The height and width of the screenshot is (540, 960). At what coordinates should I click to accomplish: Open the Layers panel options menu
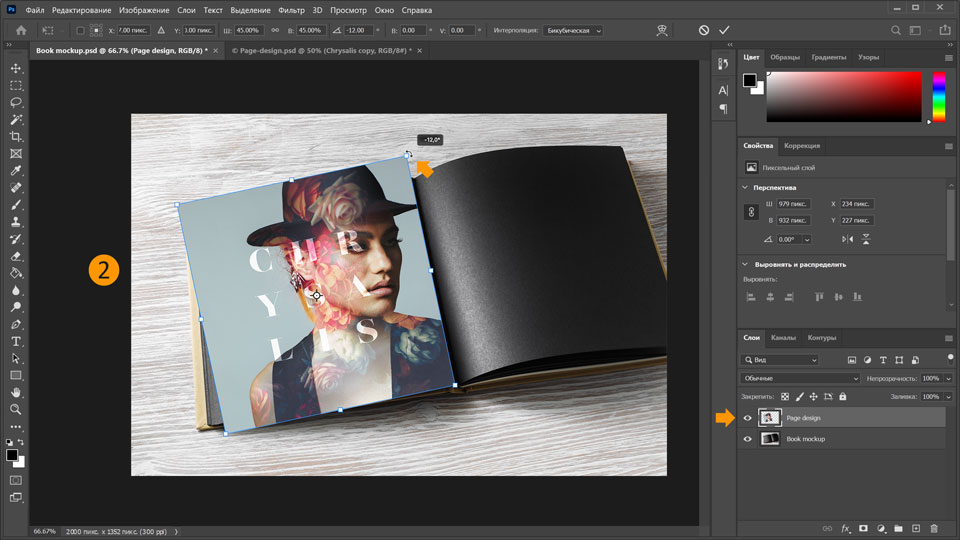coord(948,338)
